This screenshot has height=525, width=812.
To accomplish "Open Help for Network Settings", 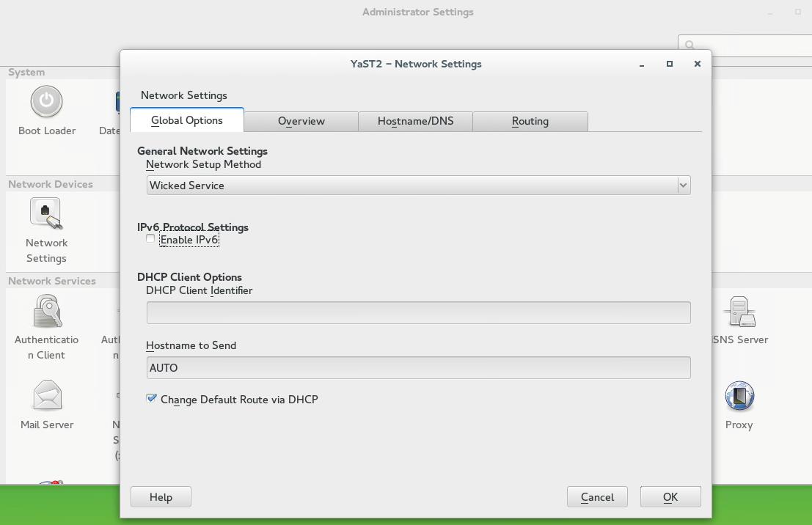I will coord(161,497).
